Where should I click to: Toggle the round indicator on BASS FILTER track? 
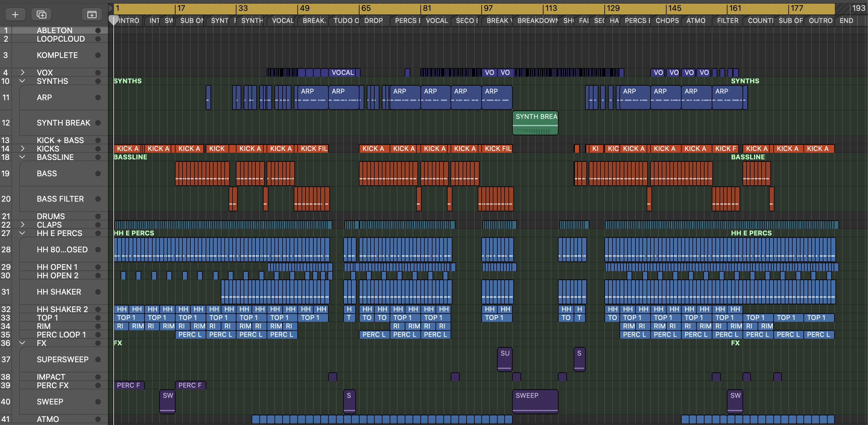pyautogui.click(x=98, y=199)
